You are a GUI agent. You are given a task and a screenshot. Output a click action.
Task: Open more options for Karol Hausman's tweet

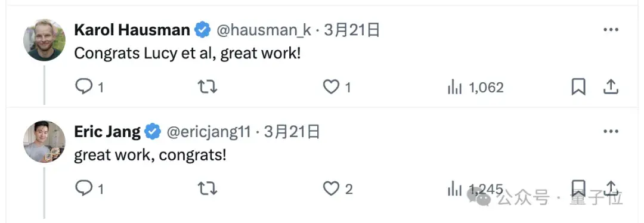pos(611,30)
